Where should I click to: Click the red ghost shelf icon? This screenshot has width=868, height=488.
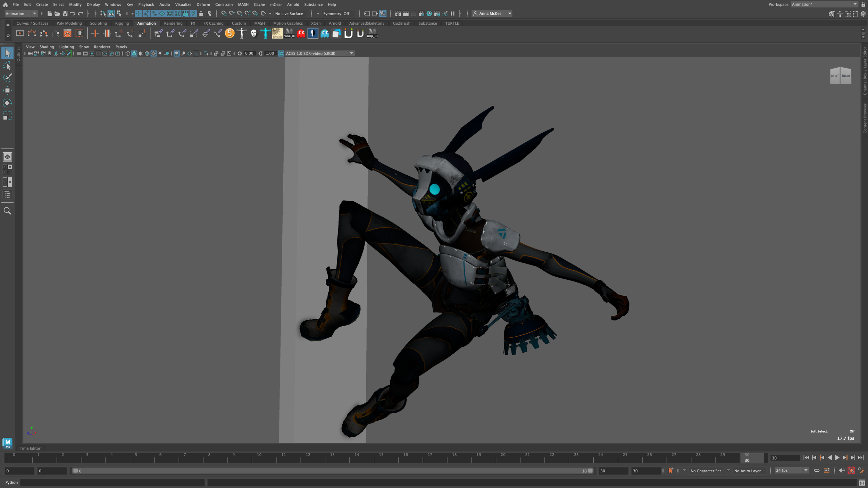301,34
